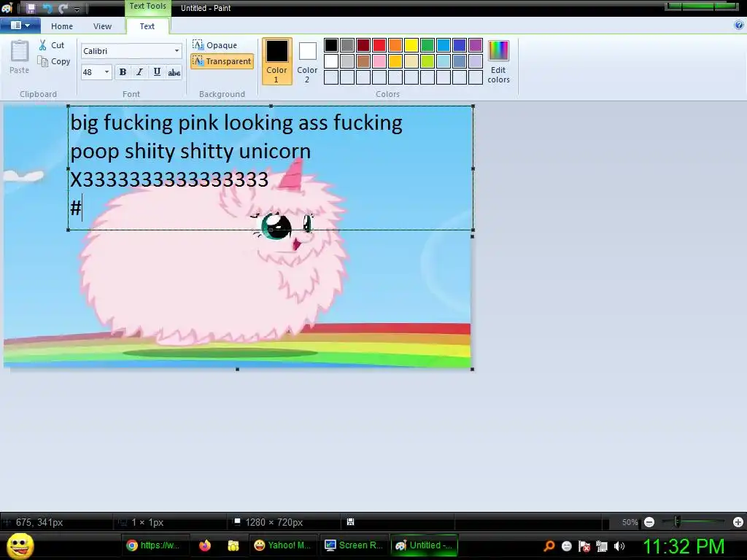Toggle Bold formatting
This screenshot has height=560, width=747.
pos(123,72)
